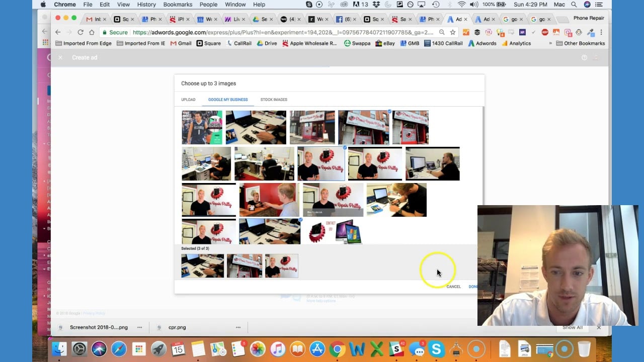Open the MailChimp monkey extension icon
Image resolution: width=644 pixels, height=362 pixels.
579,33
